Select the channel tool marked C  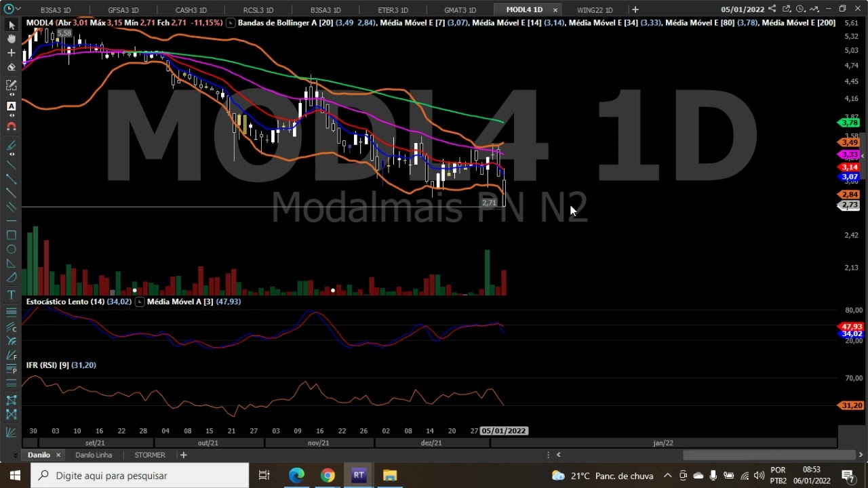pyautogui.click(x=12, y=327)
